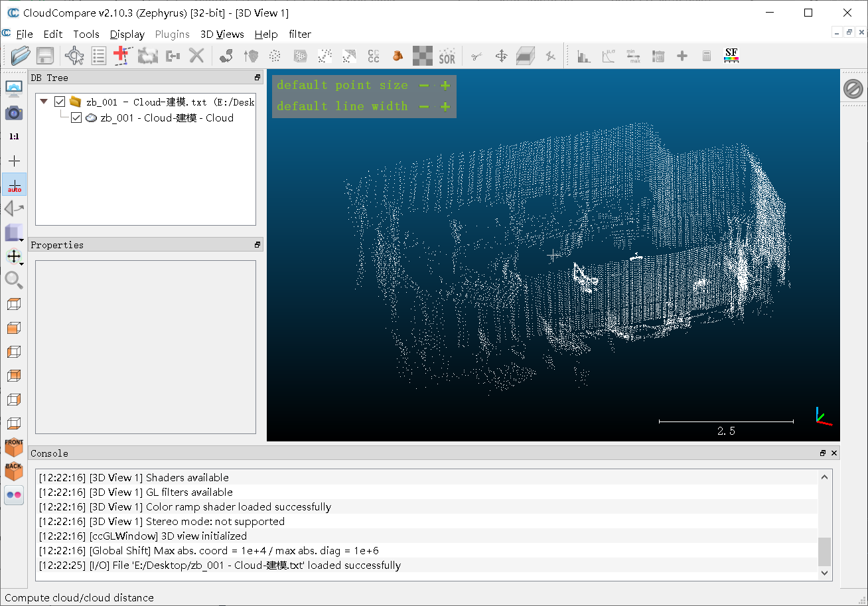The height and width of the screenshot is (606, 868).
Task: Select the Segment scissors tool
Action: (476, 56)
